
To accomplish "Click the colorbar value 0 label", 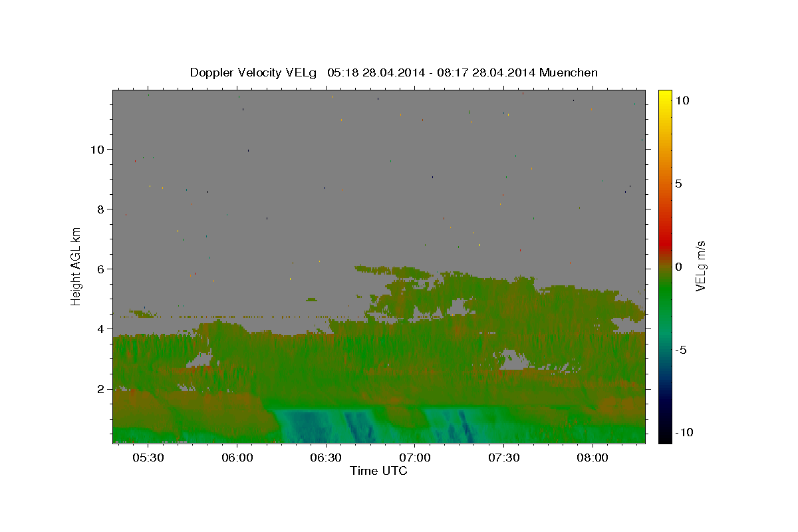I will [x=678, y=267].
